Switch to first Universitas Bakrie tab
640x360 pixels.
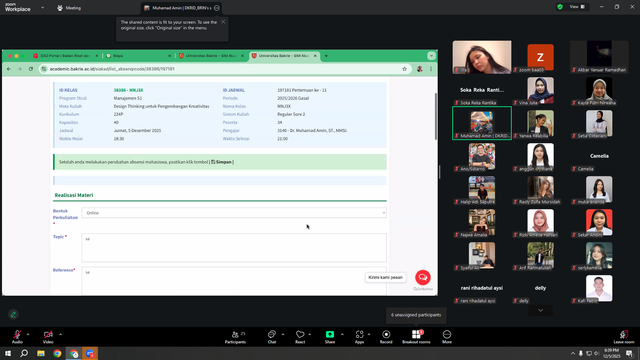[211, 56]
